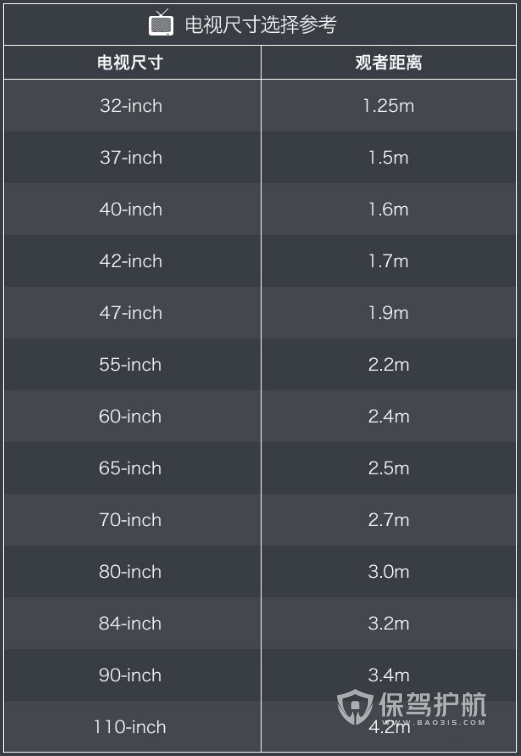Screen dimensions: 521x756
Task: Click the 1.6m distance value
Action: (388, 209)
